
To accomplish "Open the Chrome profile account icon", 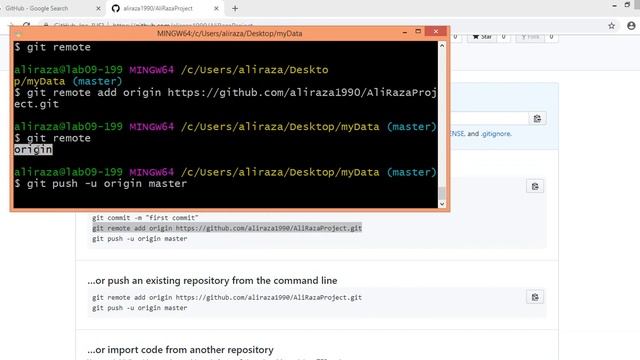I will click(x=631, y=26).
